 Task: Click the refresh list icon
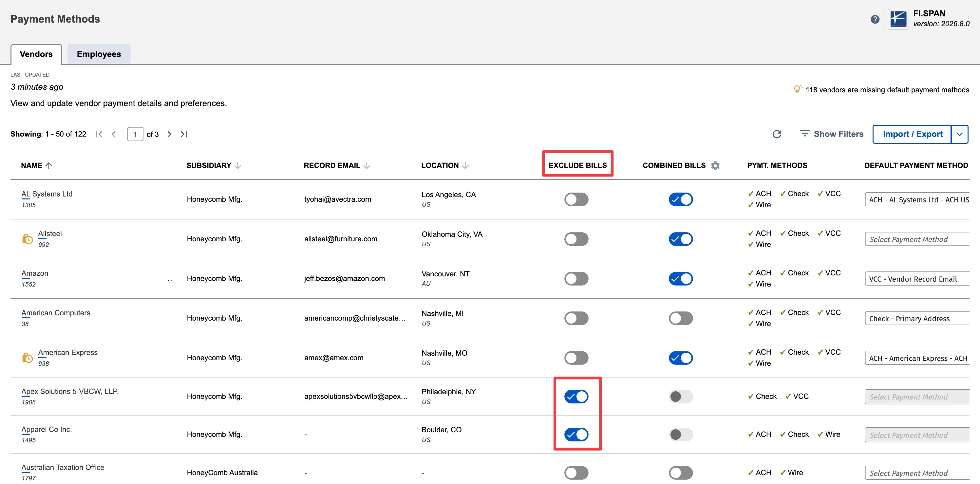777,134
